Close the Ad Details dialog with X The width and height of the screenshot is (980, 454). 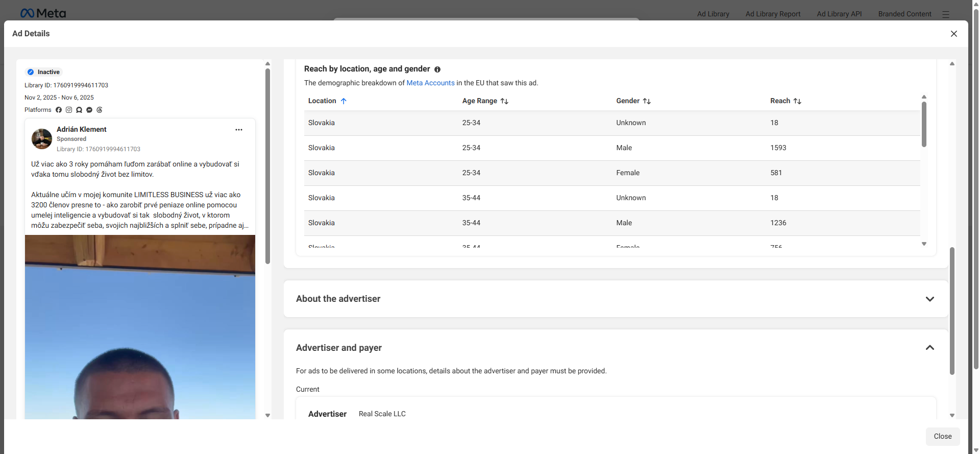coord(953,34)
